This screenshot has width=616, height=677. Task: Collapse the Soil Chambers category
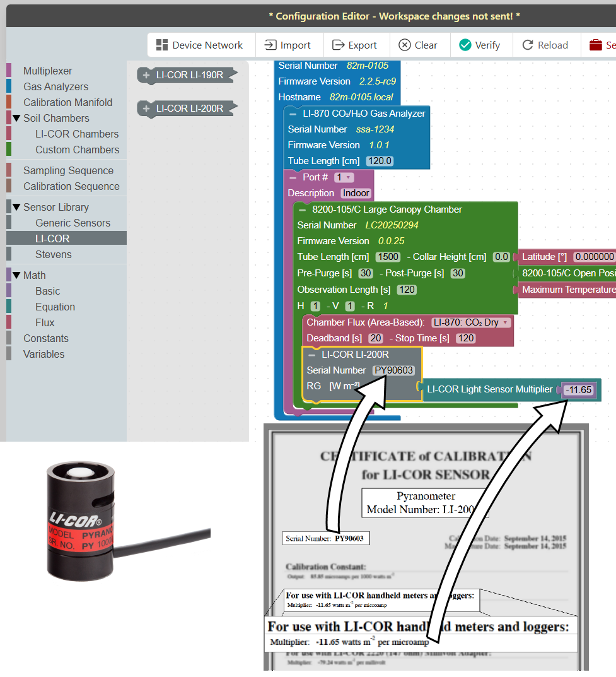[16, 118]
